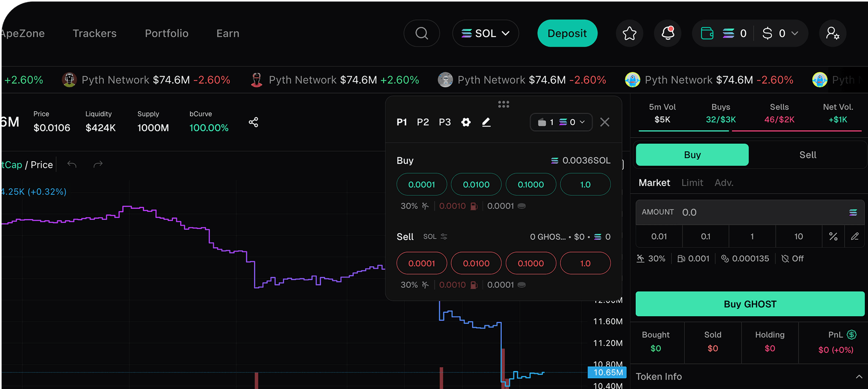Open Earn navigation item
The width and height of the screenshot is (868, 389).
coord(228,33)
